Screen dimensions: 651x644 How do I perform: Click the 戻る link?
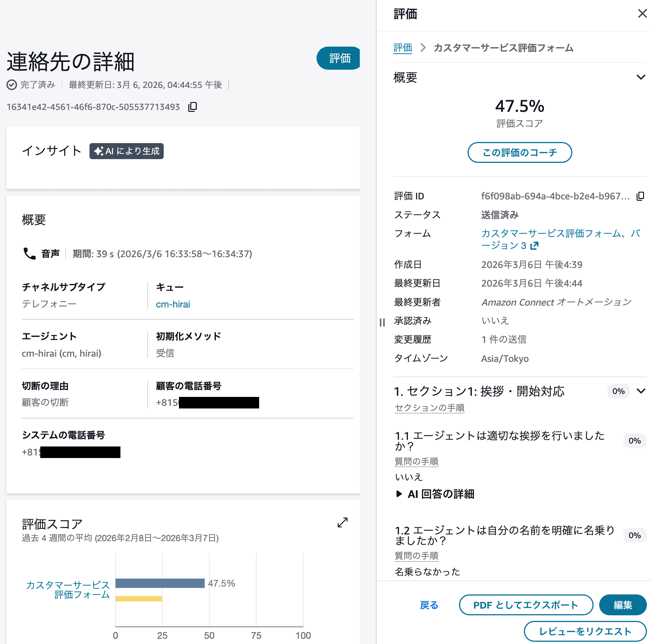pos(429,605)
